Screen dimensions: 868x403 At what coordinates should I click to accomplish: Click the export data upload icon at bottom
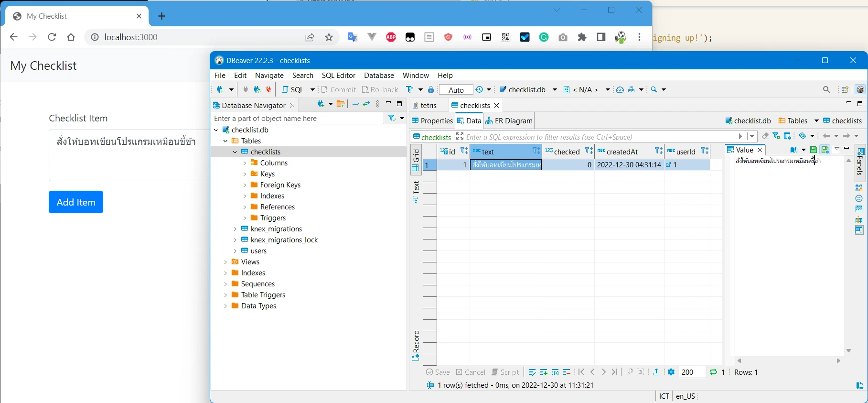pos(656,372)
